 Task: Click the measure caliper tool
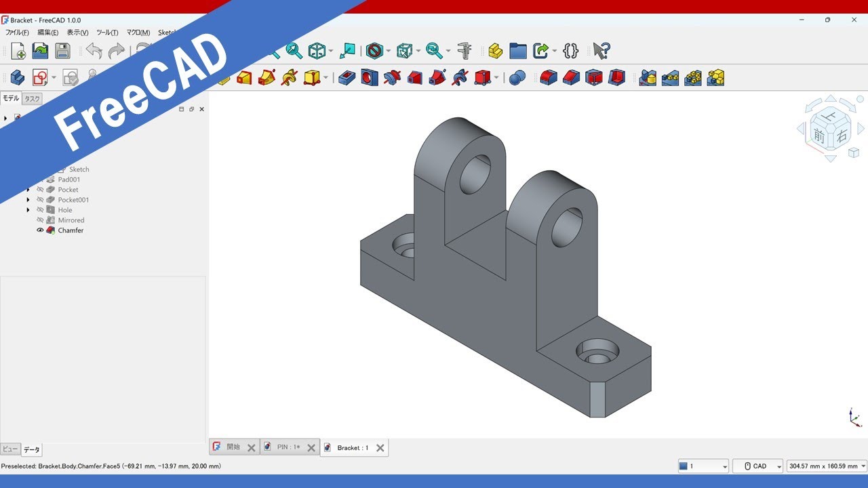click(465, 51)
